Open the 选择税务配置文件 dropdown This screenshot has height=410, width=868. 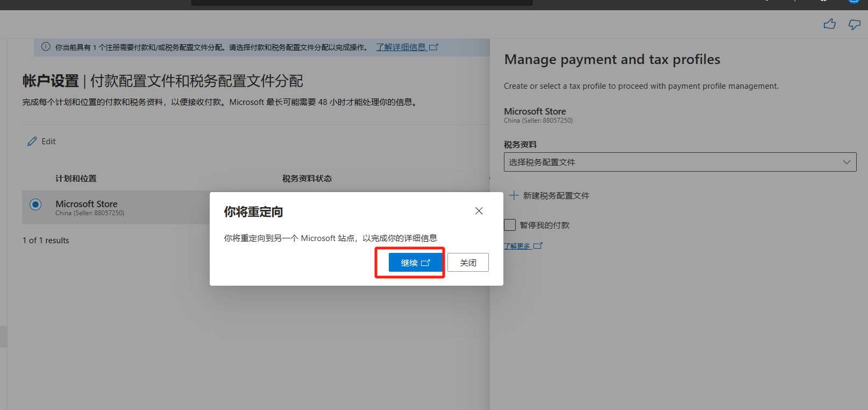[680, 162]
